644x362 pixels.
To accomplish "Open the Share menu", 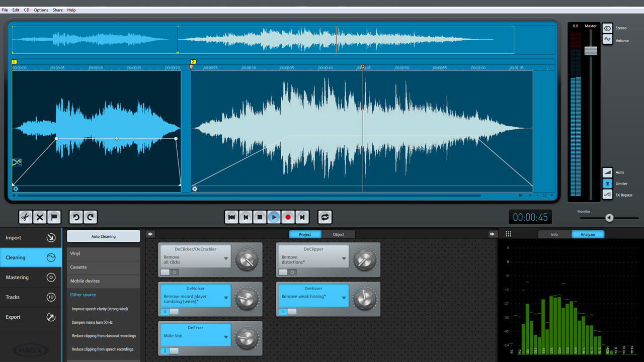I will click(x=58, y=10).
